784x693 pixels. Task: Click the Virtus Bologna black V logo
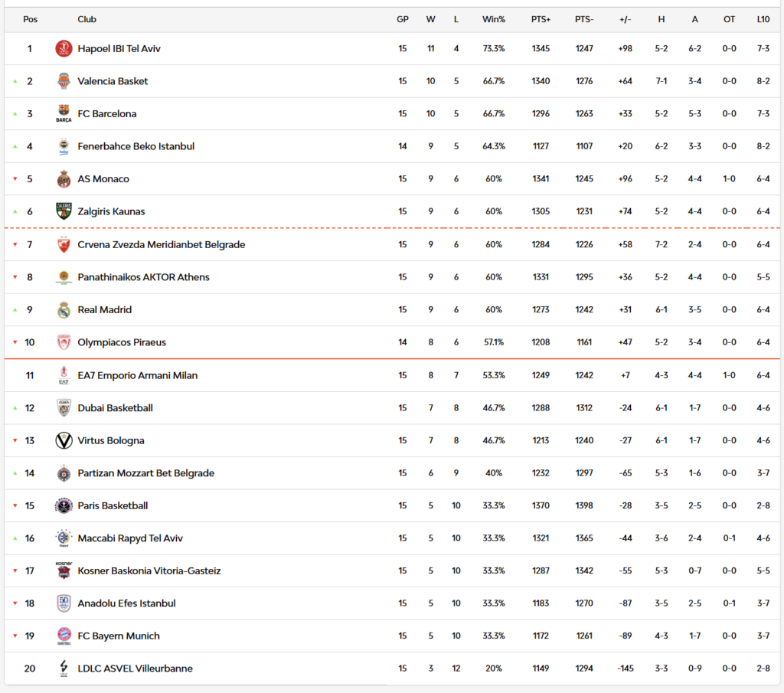64,440
